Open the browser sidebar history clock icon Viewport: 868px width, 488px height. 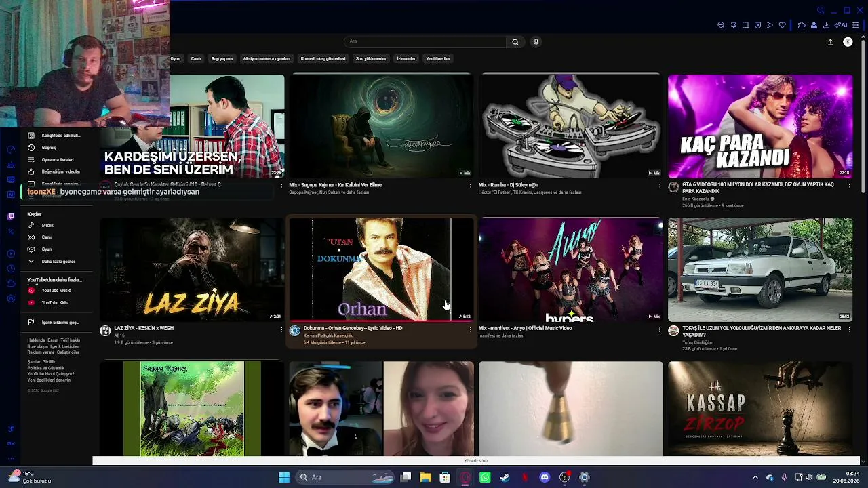11,268
